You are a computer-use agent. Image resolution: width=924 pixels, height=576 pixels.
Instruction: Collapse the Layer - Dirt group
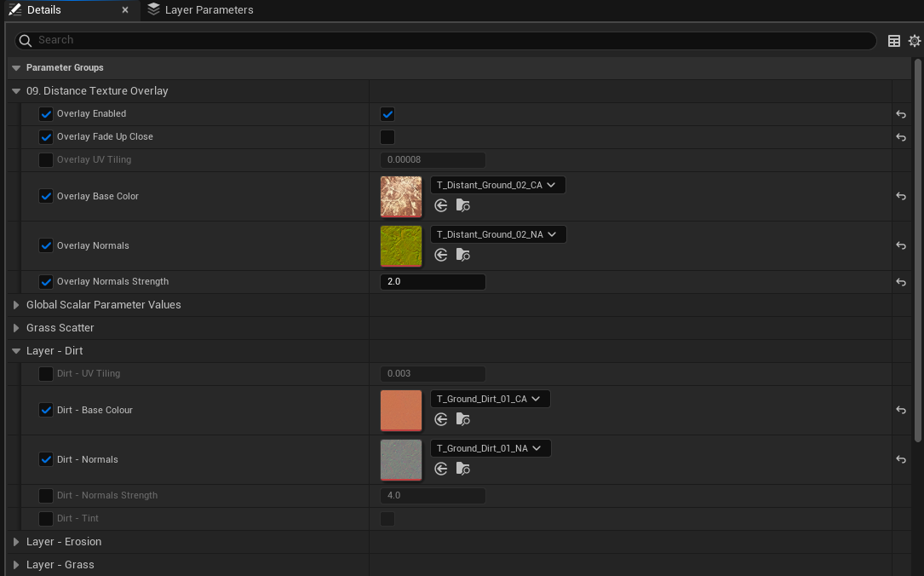[x=15, y=351]
